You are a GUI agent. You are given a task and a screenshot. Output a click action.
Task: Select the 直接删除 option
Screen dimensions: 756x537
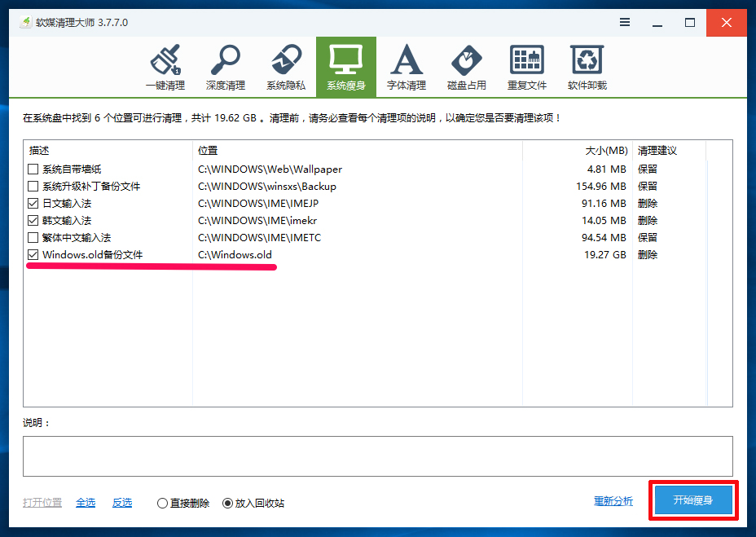pyautogui.click(x=161, y=503)
